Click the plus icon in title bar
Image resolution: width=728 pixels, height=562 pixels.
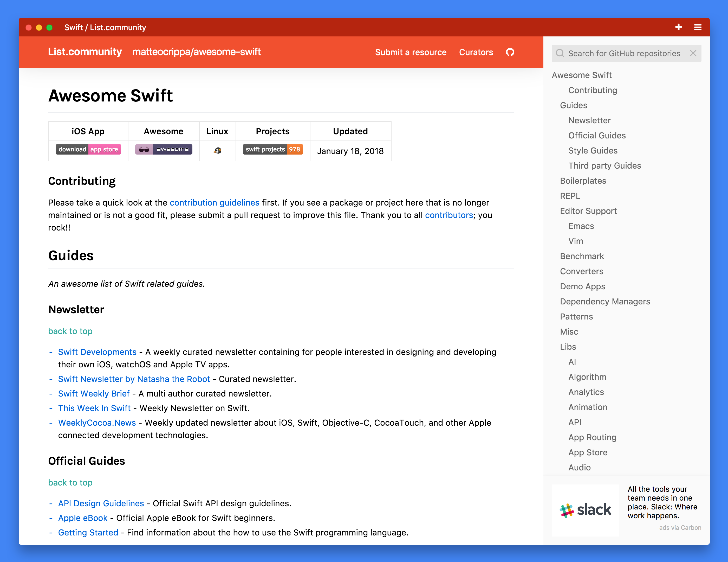click(x=678, y=27)
